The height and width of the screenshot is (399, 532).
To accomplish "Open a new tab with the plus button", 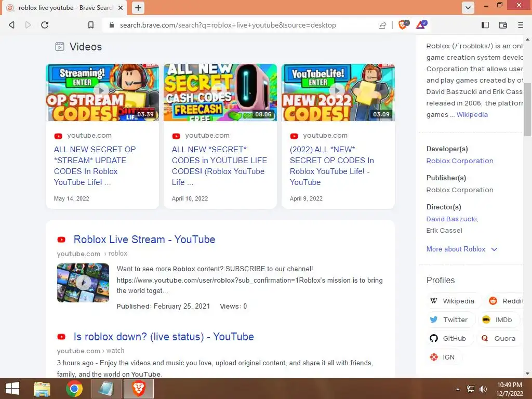I will (x=138, y=7).
